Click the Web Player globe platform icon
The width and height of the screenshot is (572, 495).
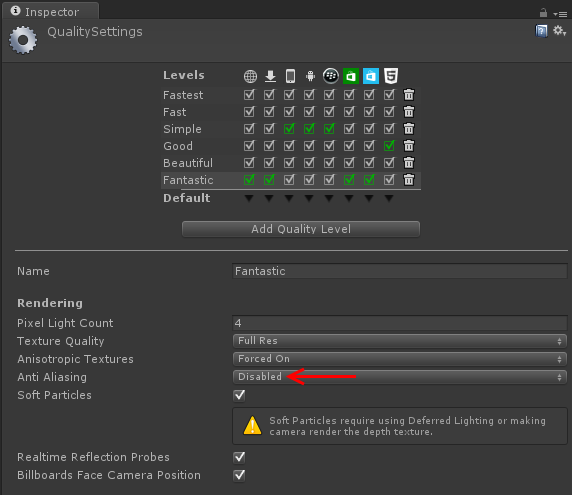tap(250, 76)
